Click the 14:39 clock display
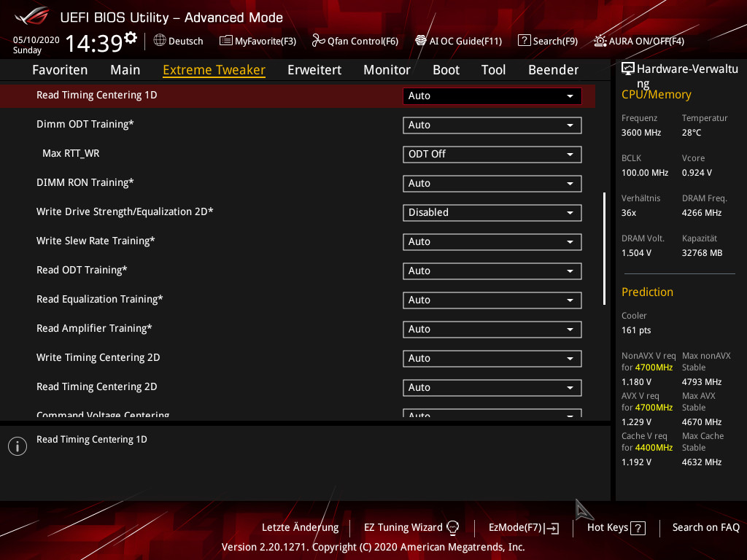The width and height of the screenshot is (747, 560). 94,43
